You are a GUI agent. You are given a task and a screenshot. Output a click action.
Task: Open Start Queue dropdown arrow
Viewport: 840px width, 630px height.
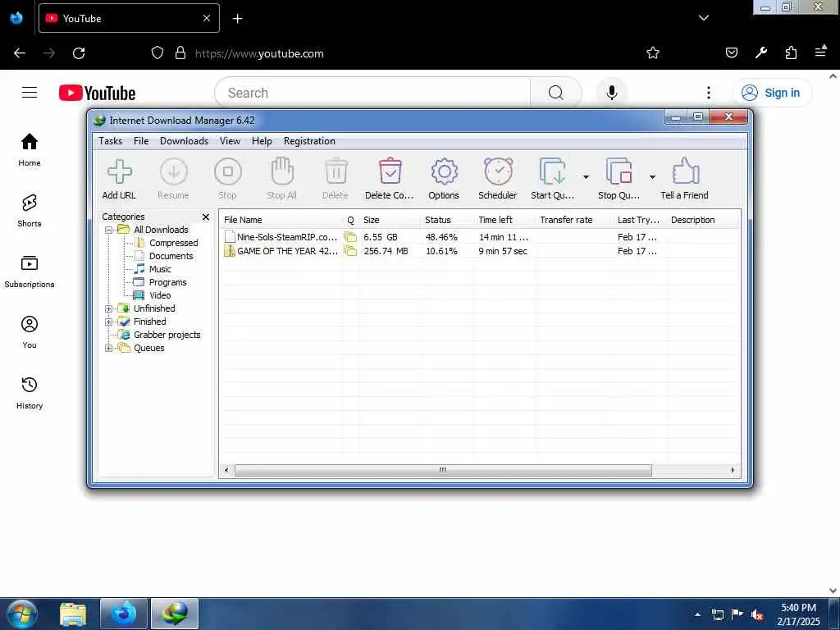tap(586, 177)
